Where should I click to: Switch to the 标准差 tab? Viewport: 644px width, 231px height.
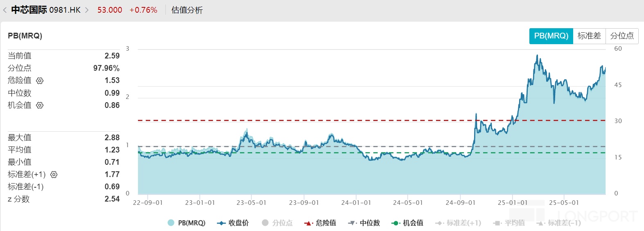(589, 36)
